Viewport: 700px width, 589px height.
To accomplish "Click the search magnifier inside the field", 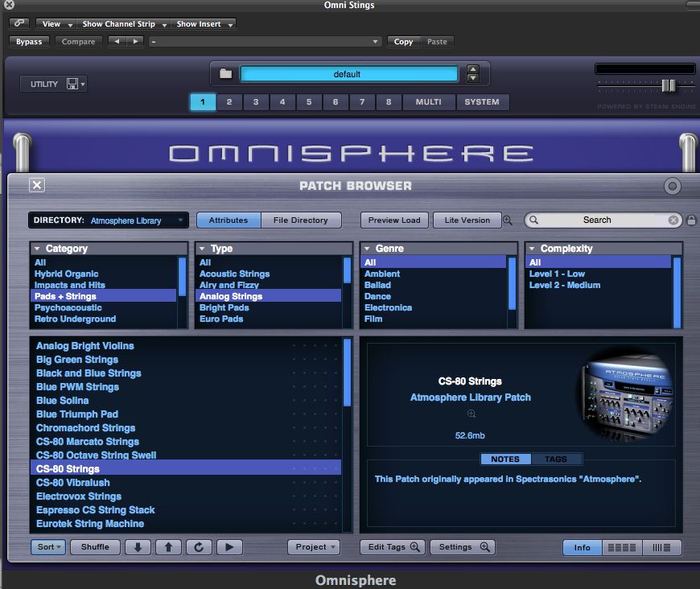I will click(x=534, y=220).
